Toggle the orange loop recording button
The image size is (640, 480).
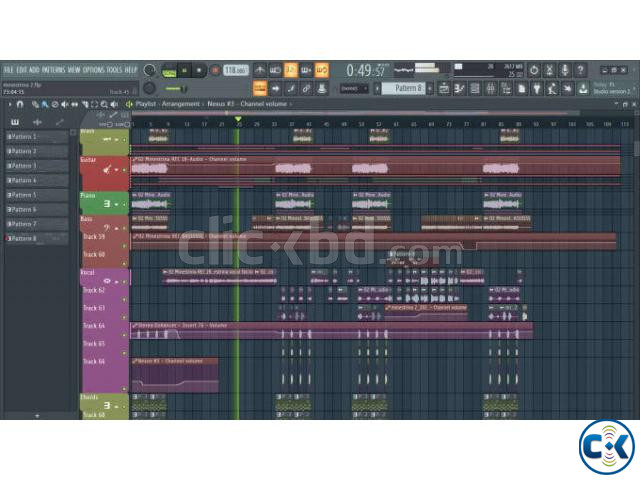click(322, 70)
